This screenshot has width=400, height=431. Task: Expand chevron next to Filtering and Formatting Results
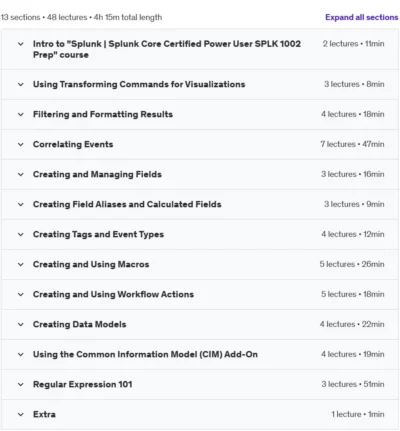click(x=21, y=114)
